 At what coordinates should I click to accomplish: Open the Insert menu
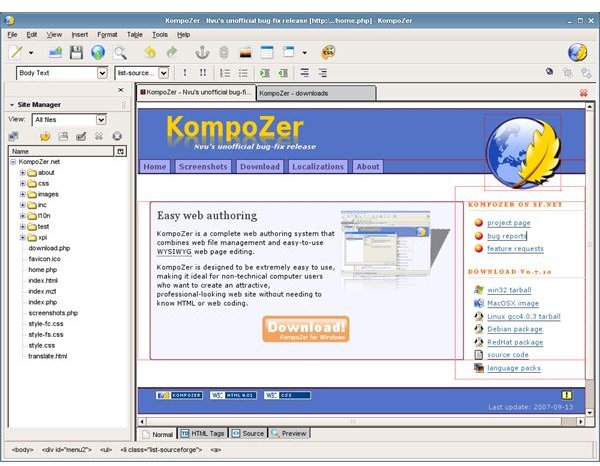[x=80, y=35]
